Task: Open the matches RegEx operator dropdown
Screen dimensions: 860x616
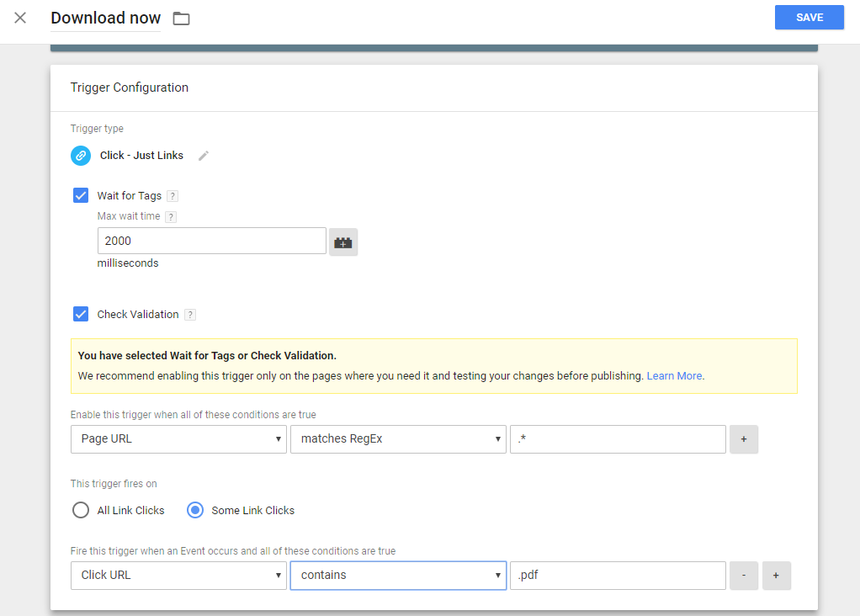Action: [x=398, y=438]
